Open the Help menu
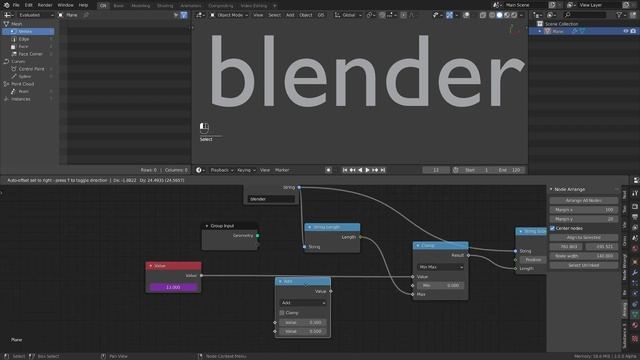The width and height of the screenshot is (640, 360). (x=83, y=5)
